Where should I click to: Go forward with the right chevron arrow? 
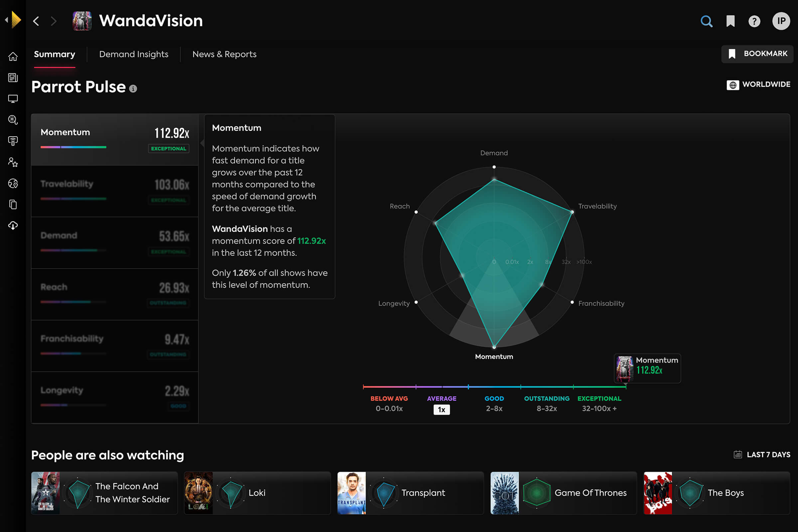pos(54,21)
